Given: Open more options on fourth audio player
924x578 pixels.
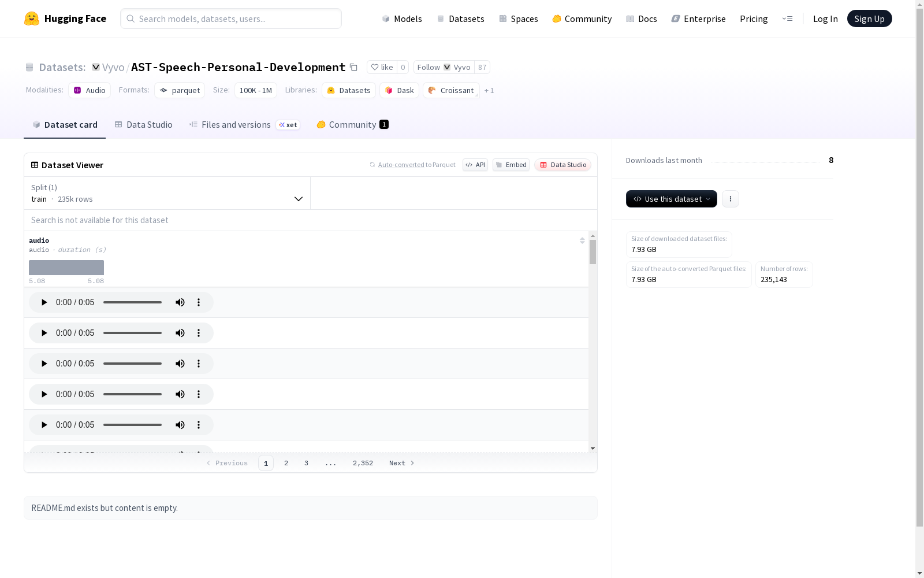Looking at the screenshot, I should (199, 394).
